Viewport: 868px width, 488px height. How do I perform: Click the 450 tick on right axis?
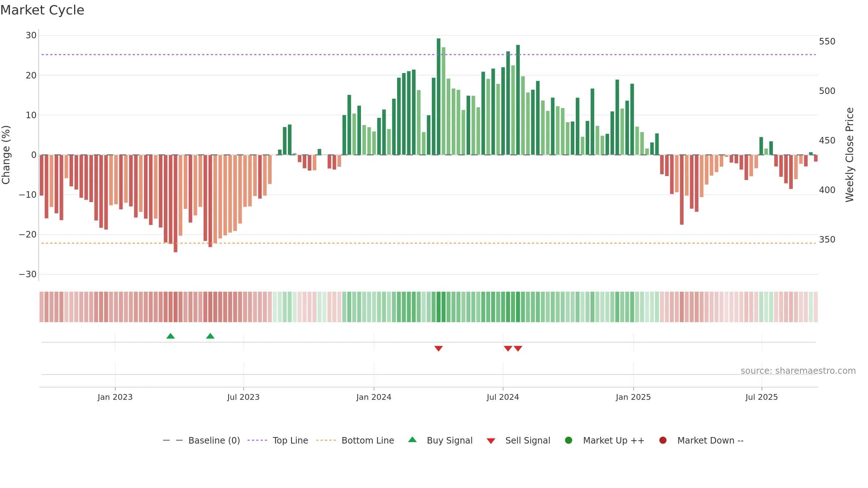tap(827, 141)
